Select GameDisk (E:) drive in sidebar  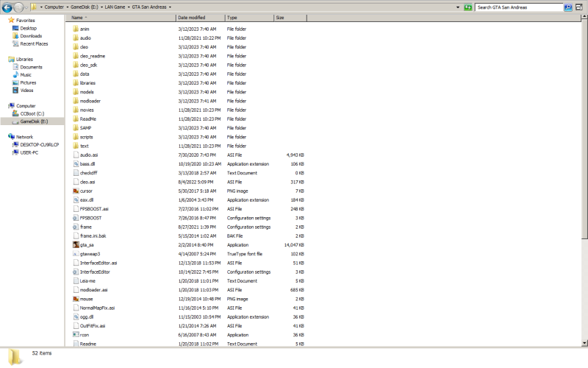[34, 121]
